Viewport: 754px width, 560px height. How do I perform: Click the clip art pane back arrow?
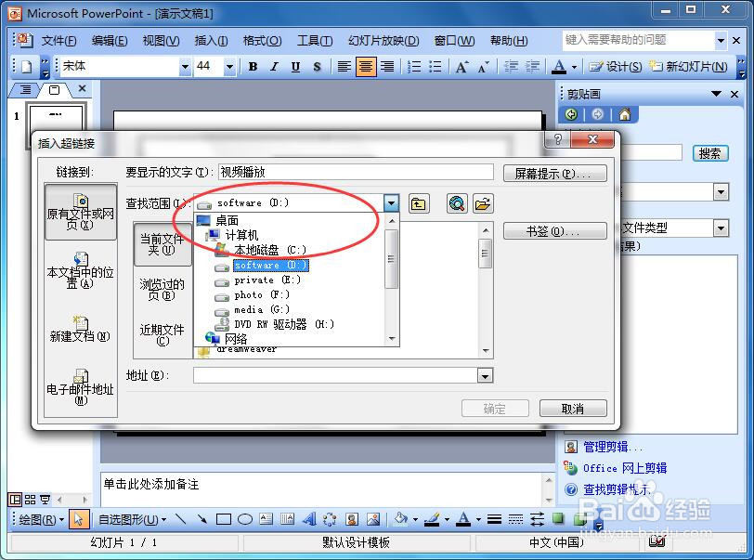[571, 114]
